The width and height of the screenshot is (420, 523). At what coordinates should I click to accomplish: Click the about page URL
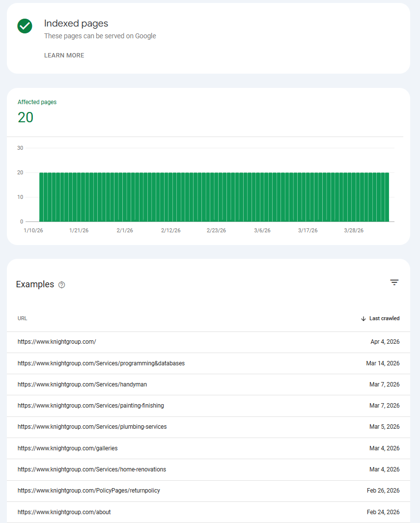click(x=64, y=512)
